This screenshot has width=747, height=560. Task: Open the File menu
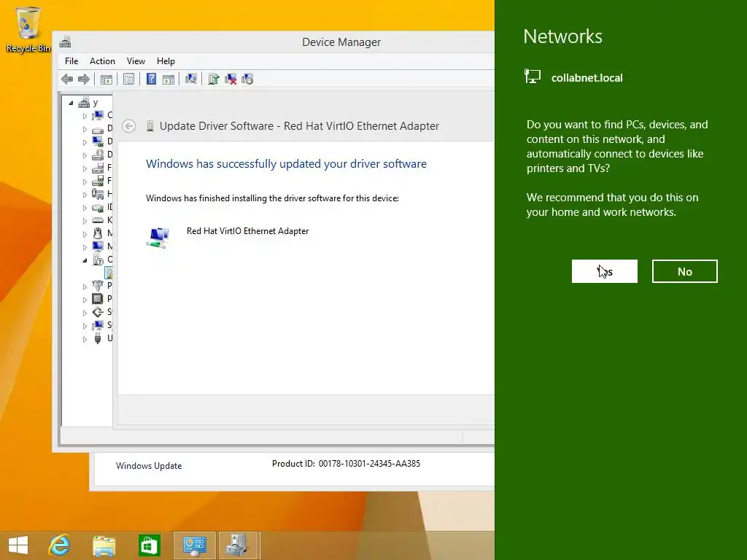pyautogui.click(x=71, y=61)
